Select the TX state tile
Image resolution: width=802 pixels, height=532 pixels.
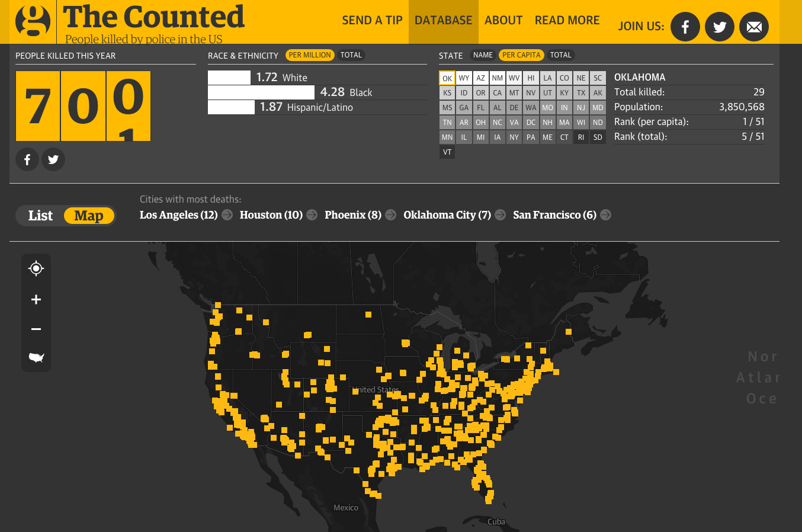[581, 93]
